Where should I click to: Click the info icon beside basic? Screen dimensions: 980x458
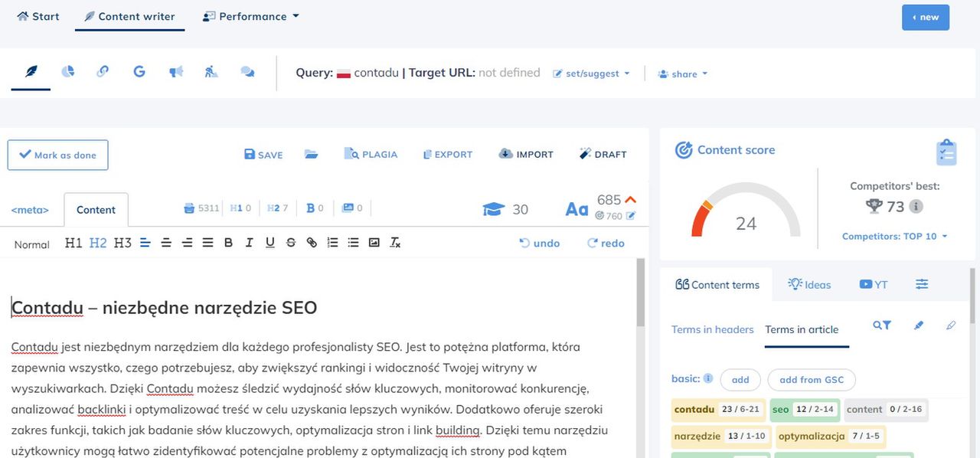[708, 378]
